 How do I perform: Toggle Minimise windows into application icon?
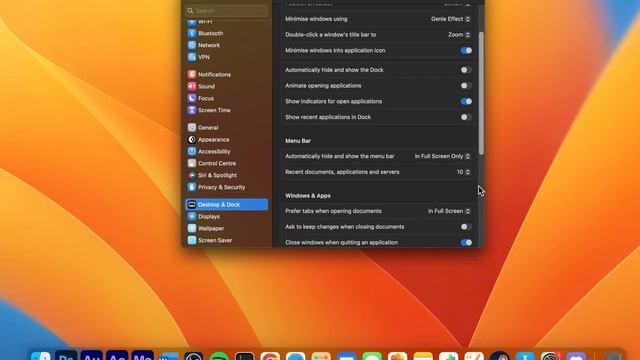click(466, 51)
